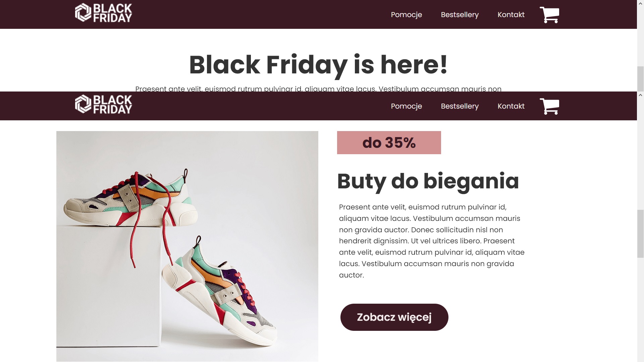
Task: Click the "Buty do biegania" product heading
Action: (x=428, y=181)
